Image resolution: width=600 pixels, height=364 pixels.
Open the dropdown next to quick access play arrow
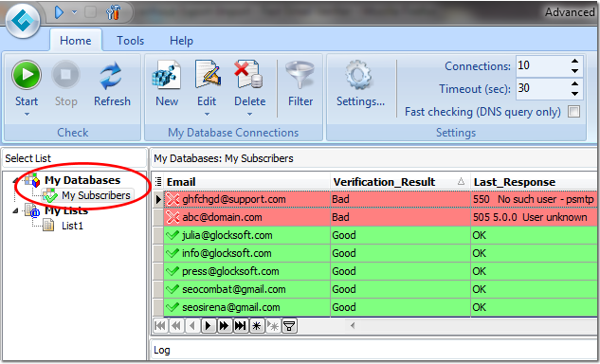(75, 12)
